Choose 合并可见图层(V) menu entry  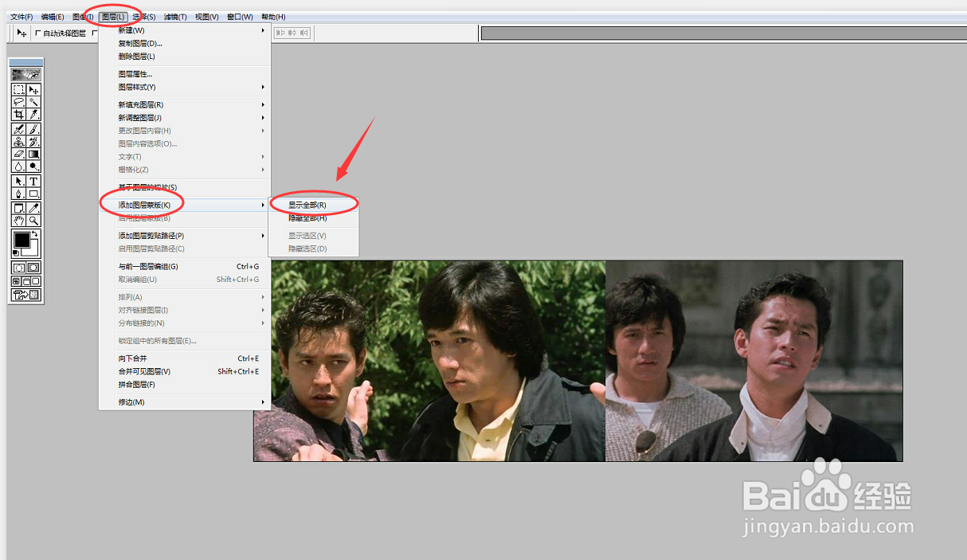pos(185,371)
